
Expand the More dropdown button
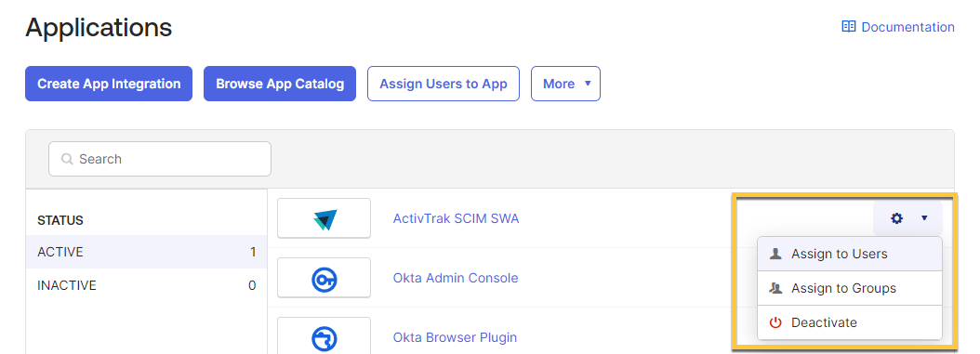(x=565, y=84)
